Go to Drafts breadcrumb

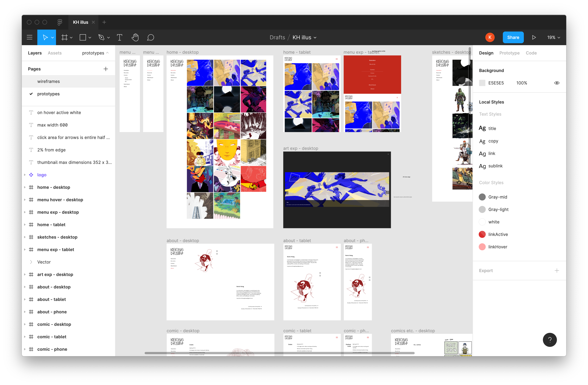[x=277, y=37]
